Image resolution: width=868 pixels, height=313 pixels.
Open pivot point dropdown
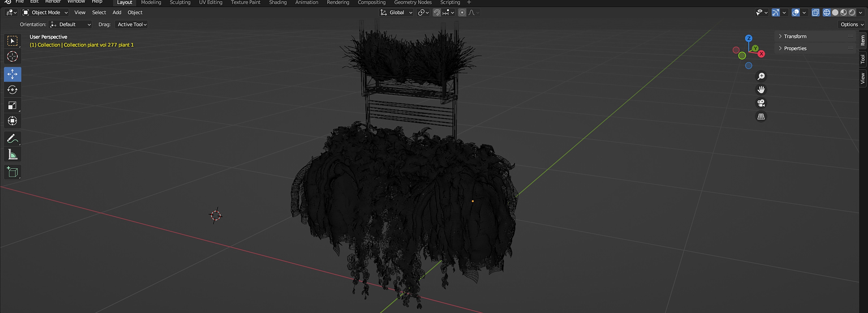pos(423,13)
